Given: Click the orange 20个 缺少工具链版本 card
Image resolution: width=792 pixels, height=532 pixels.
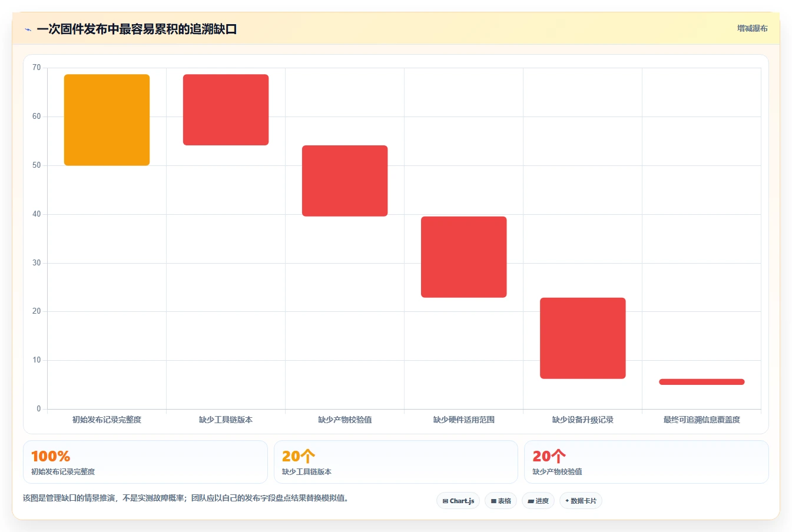Looking at the screenshot, I should 396,462.
